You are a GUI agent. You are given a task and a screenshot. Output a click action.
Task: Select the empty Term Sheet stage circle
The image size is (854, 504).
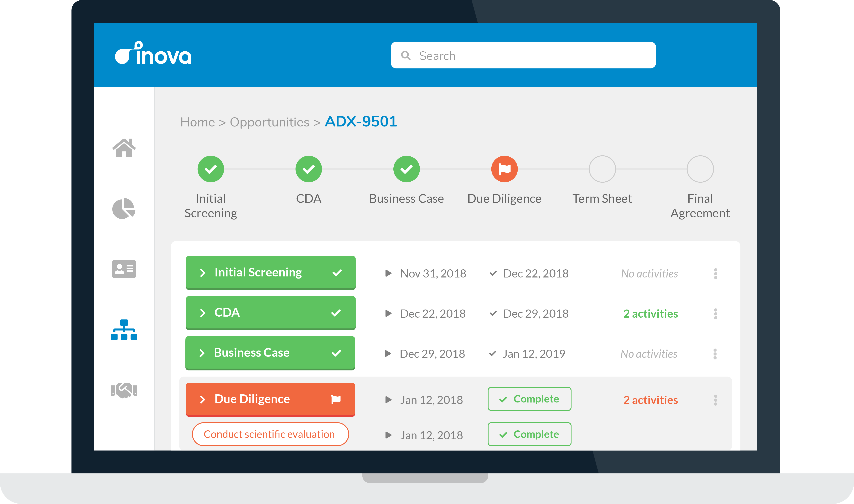[x=602, y=169]
